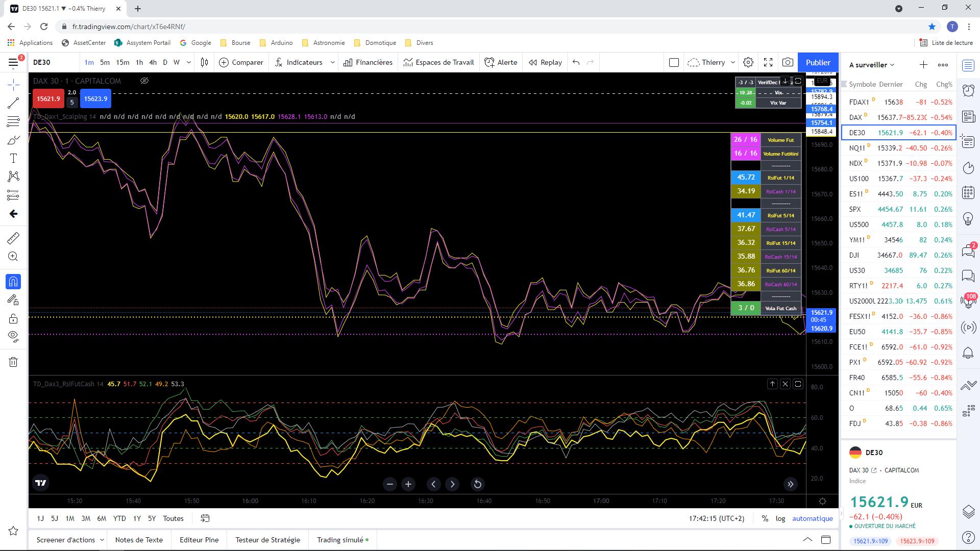Click the Replay button

(545, 62)
